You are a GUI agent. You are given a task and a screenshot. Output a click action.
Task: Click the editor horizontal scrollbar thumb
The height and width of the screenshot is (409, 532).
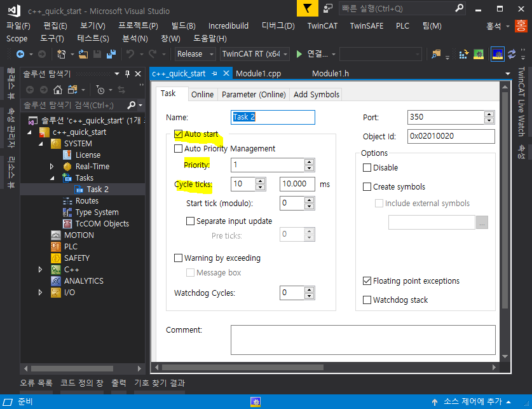[x=243, y=368]
